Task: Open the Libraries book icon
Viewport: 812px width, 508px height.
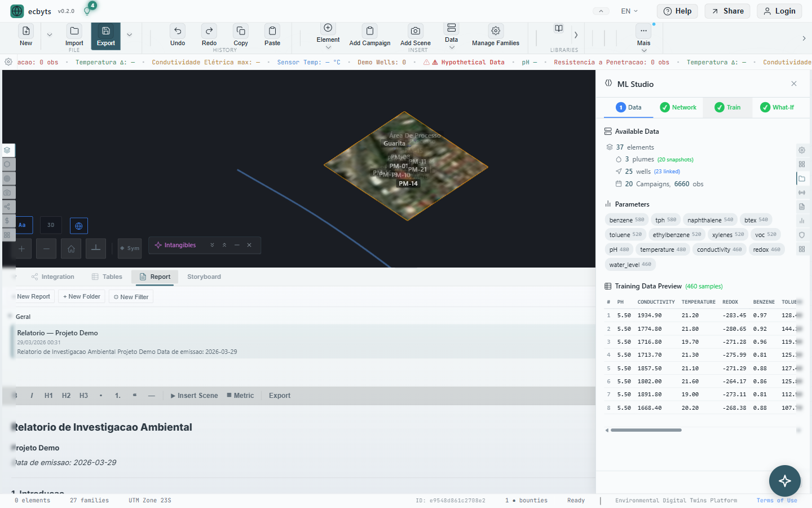Action: [559, 28]
